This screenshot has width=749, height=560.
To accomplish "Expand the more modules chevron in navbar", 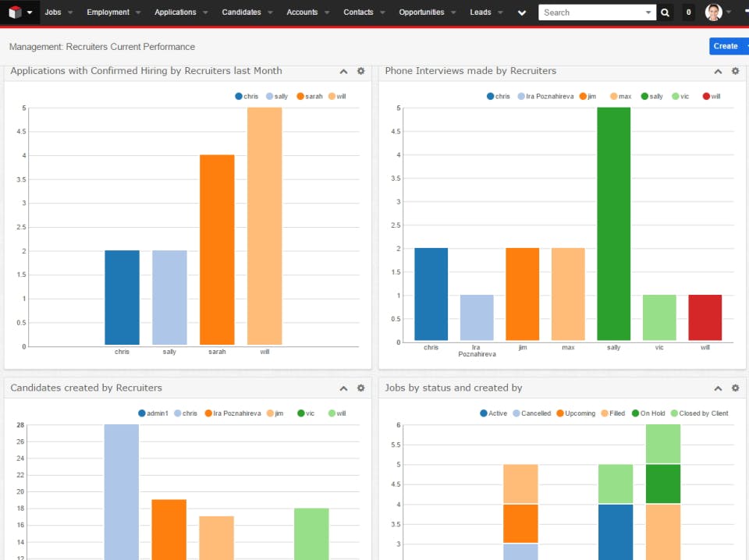I will pyautogui.click(x=522, y=13).
